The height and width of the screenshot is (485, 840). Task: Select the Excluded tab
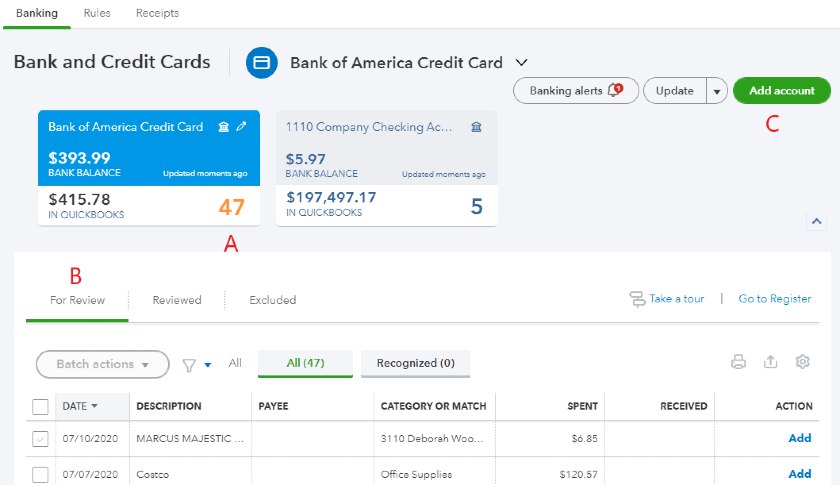coord(273,300)
